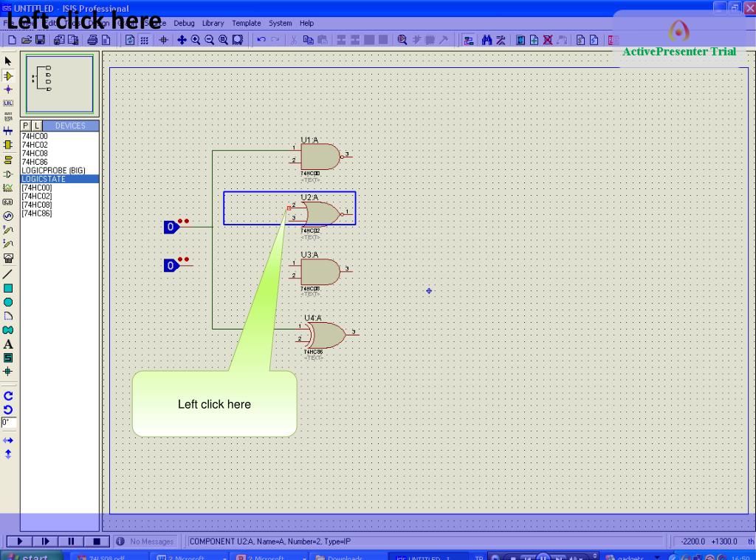The height and width of the screenshot is (560, 756).
Task: Select the 2D text tool
Action: click(7, 344)
